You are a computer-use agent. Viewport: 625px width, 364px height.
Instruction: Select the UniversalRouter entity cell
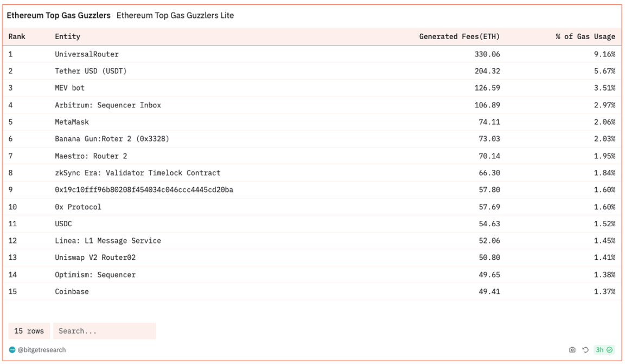87,54
